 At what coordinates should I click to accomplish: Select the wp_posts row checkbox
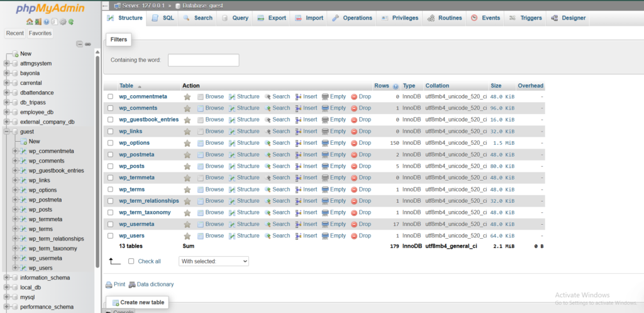[110, 166]
